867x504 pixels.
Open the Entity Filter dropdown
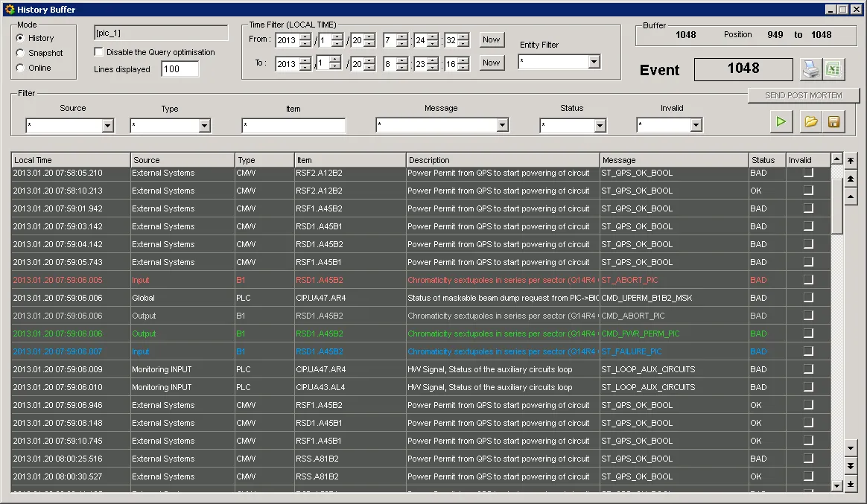pyautogui.click(x=594, y=63)
